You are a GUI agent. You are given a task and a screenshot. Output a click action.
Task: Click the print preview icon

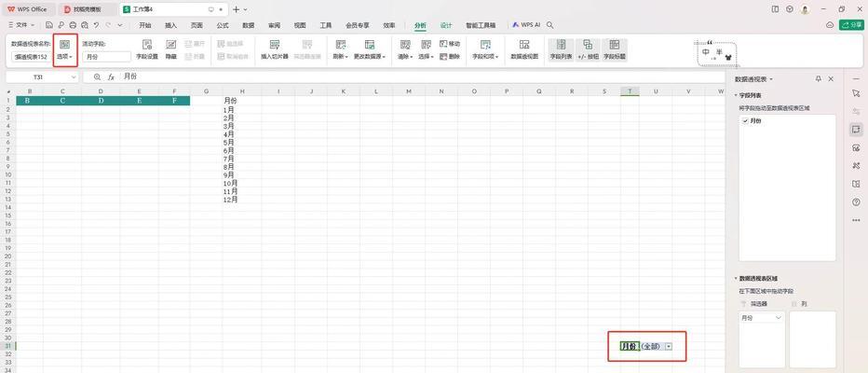84,25
